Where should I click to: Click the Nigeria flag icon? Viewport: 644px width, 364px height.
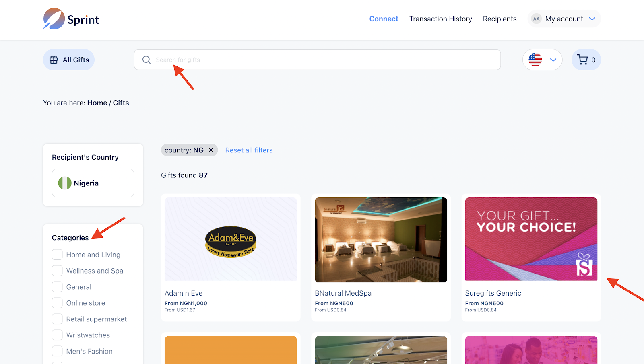tap(64, 183)
